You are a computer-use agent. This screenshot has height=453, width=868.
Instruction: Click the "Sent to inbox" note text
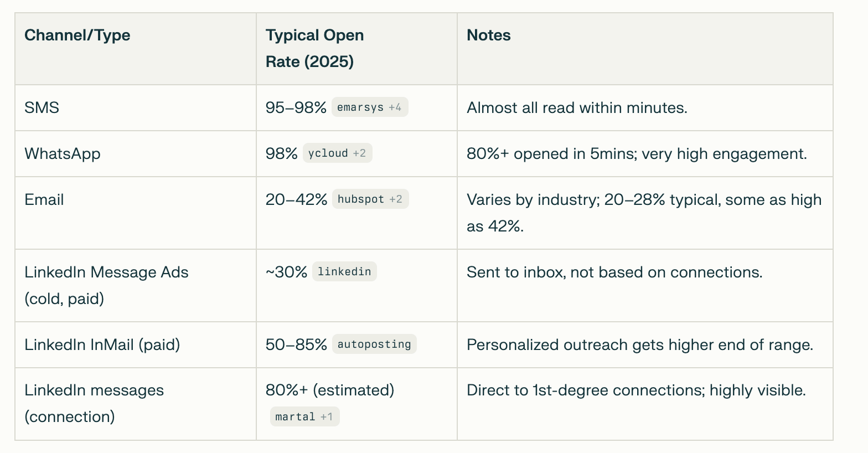click(x=614, y=272)
